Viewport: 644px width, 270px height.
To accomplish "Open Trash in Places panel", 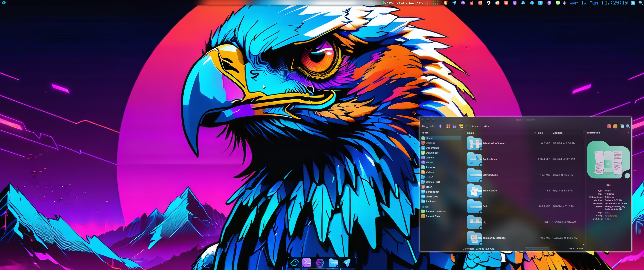I will pyautogui.click(x=441, y=187).
